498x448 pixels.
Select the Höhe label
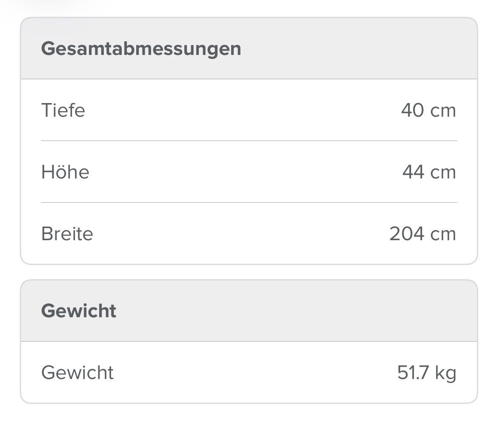tap(66, 172)
